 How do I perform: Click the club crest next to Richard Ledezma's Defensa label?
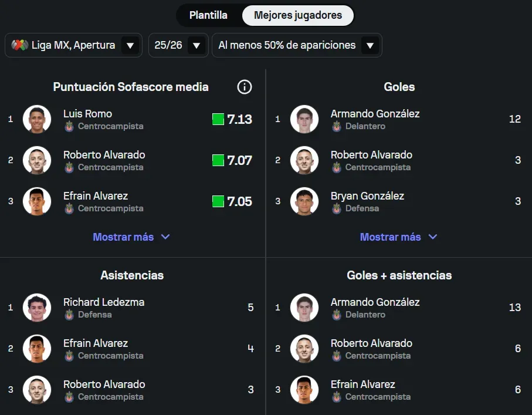click(69, 315)
